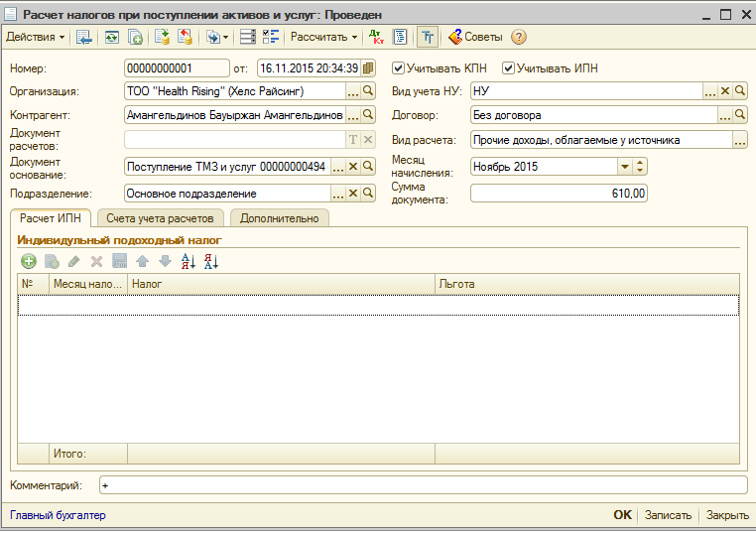Image resolution: width=756 pixels, height=533 pixels.
Task: Click the refresh (reread) toolbar icon
Action: pos(112,37)
